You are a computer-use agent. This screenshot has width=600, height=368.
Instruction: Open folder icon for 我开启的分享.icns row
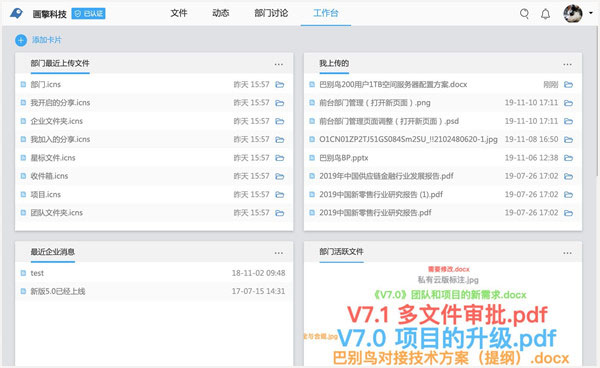(280, 103)
